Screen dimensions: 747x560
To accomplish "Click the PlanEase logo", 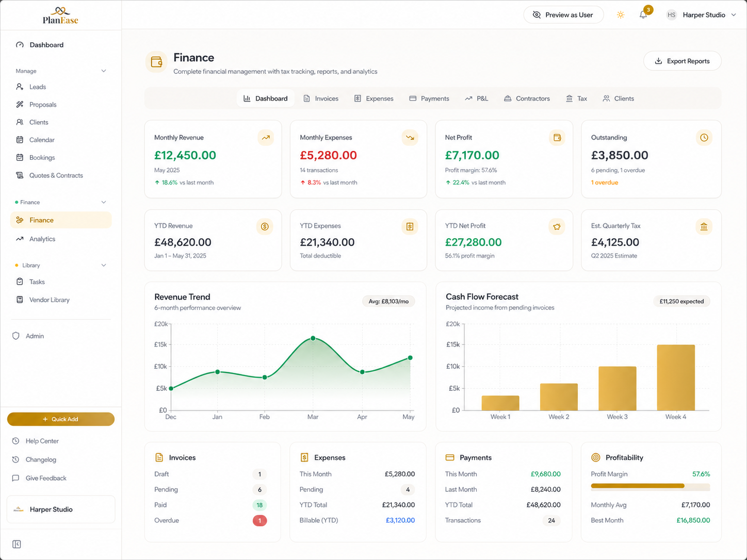I will click(x=60, y=15).
